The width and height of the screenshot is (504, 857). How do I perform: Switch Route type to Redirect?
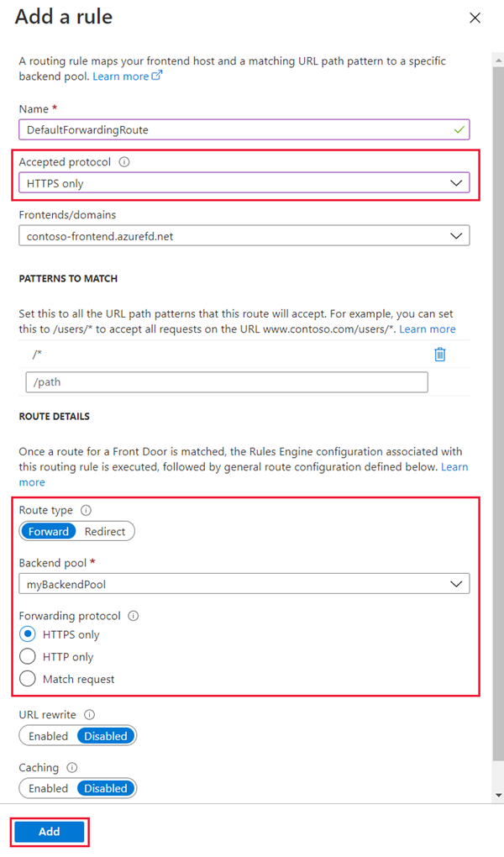pyautogui.click(x=105, y=531)
